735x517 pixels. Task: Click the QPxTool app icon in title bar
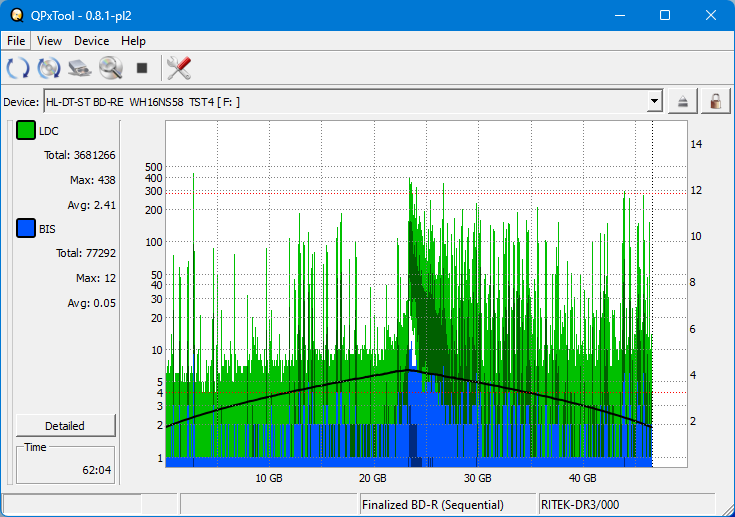click(x=17, y=15)
